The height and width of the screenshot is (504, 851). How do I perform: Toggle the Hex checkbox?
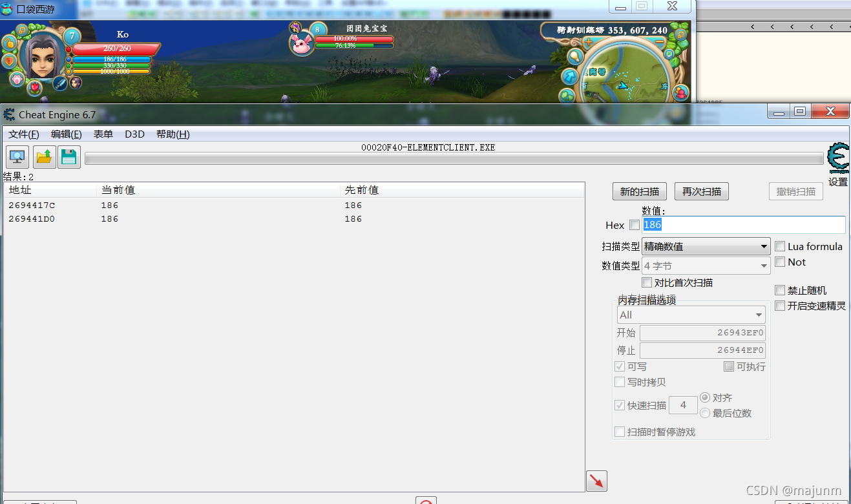635,225
